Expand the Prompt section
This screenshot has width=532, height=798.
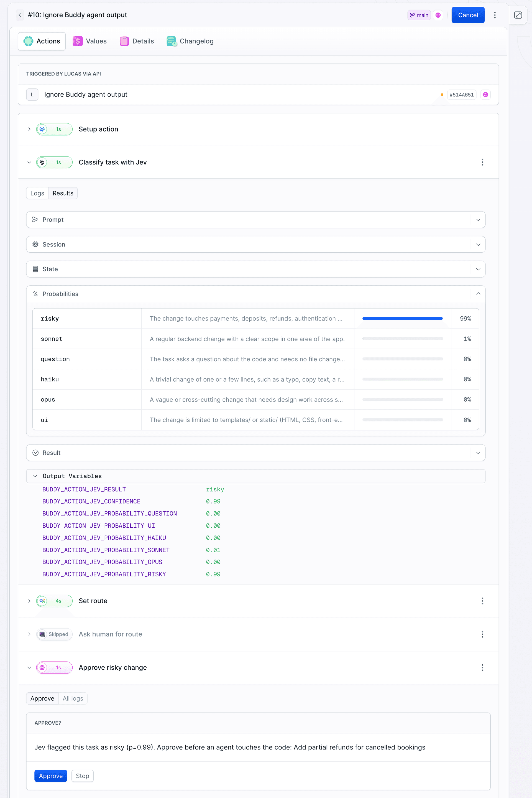point(478,220)
